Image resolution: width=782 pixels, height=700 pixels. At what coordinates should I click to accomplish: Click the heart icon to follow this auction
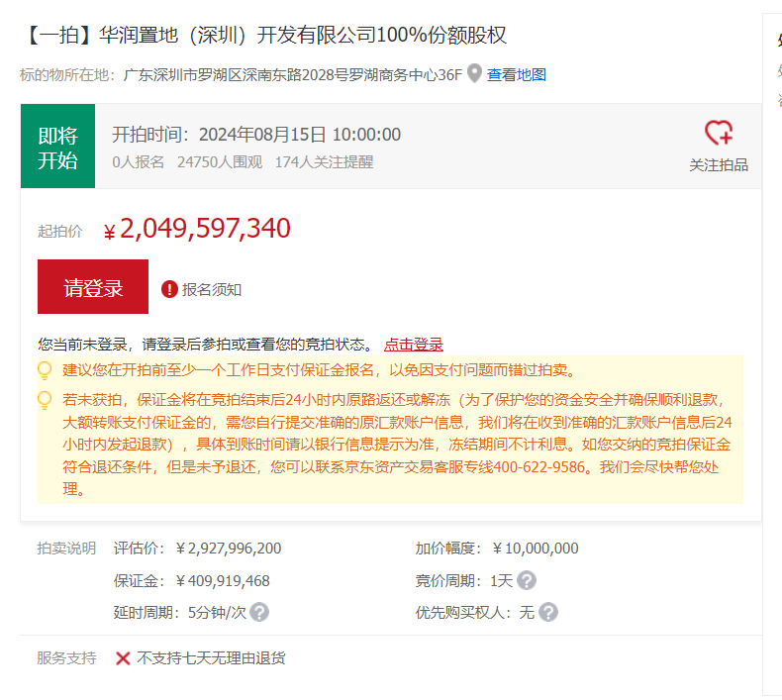click(718, 134)
